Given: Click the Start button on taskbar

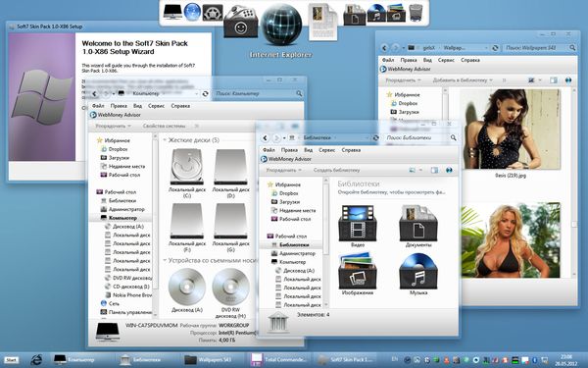Looking at the screenshot, I should pos(11,360).
